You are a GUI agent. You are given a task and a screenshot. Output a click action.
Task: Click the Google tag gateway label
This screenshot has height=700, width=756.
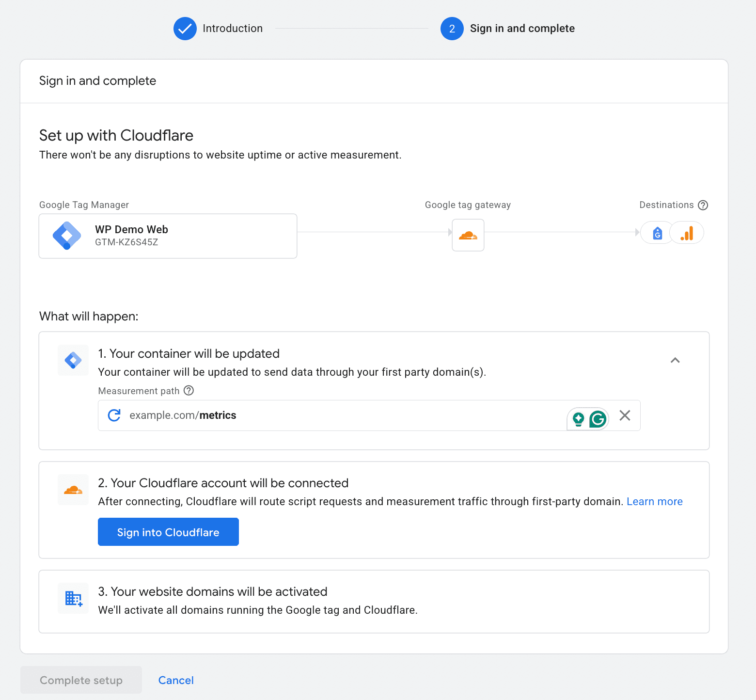[468, 205]
